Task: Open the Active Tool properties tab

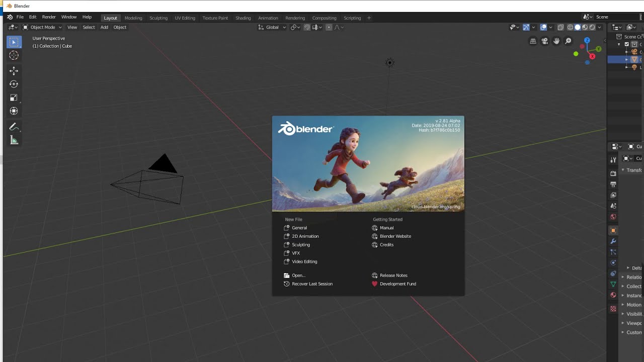Action: 613,159
